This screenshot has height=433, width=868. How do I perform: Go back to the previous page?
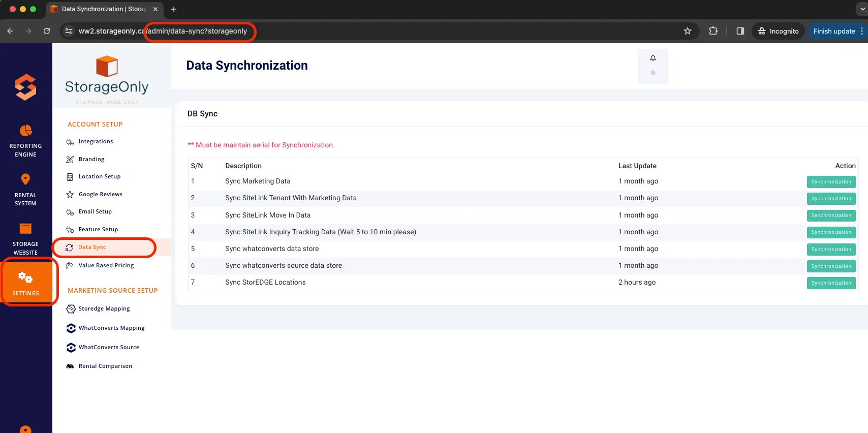click(x=10, y=31)
